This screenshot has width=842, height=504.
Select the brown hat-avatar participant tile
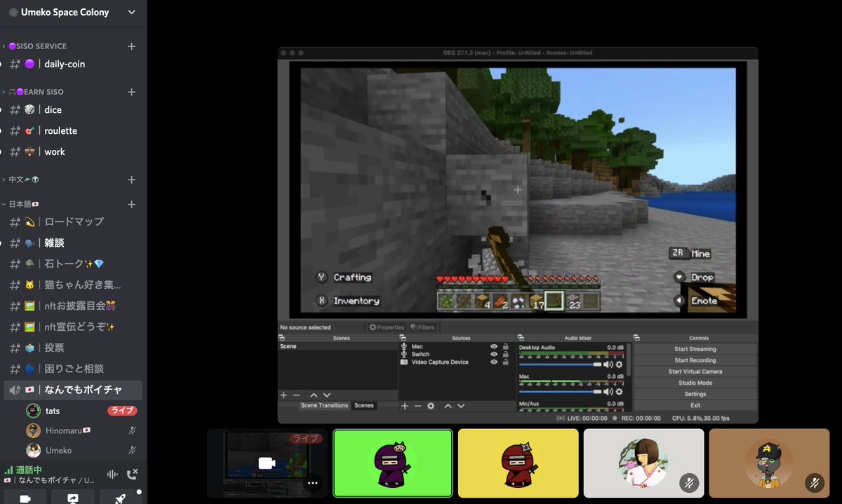point(769,463)
